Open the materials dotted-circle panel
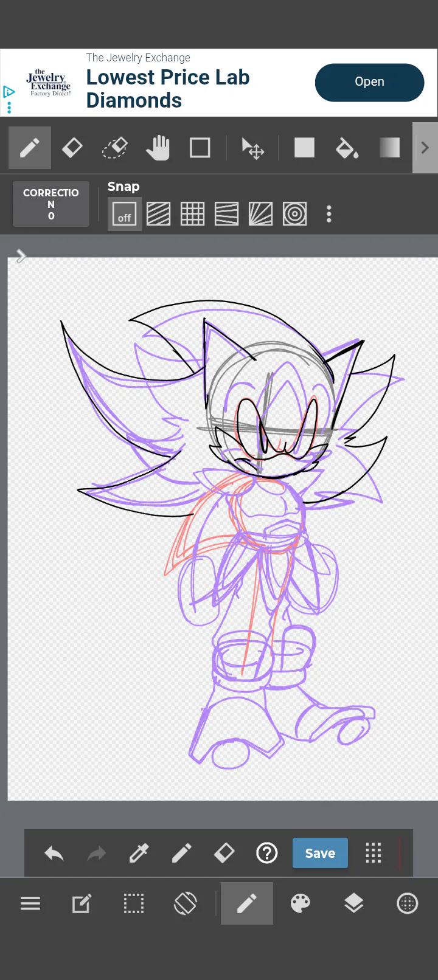 coord(408,904)
